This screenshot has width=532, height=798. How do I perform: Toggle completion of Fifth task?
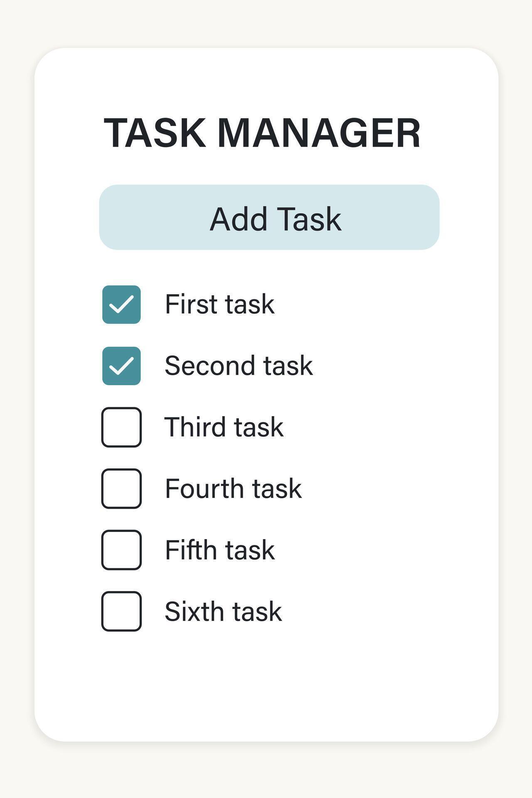(121, 549)
